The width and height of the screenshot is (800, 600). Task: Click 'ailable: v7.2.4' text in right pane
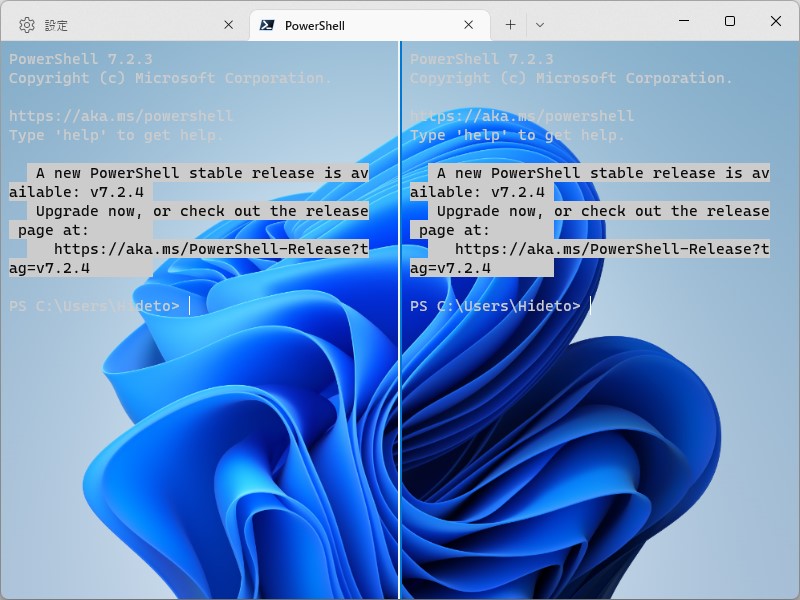478,192
